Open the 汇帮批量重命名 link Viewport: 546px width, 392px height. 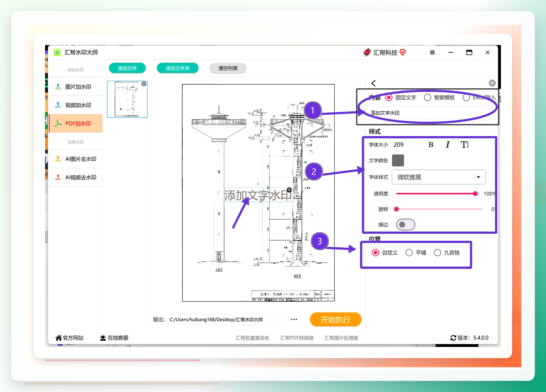pos(252,338)
